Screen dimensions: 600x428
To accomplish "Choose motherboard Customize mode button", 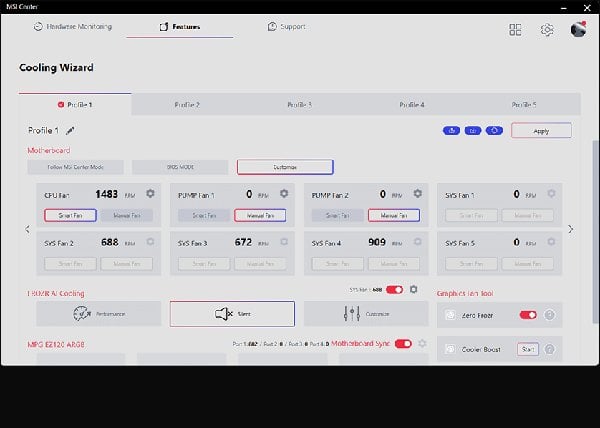I will tap(285, 167).
